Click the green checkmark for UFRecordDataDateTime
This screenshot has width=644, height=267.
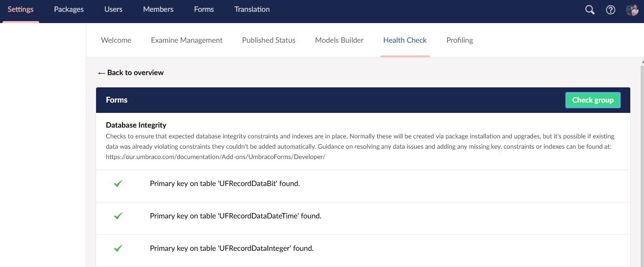(x=118, y=216)
